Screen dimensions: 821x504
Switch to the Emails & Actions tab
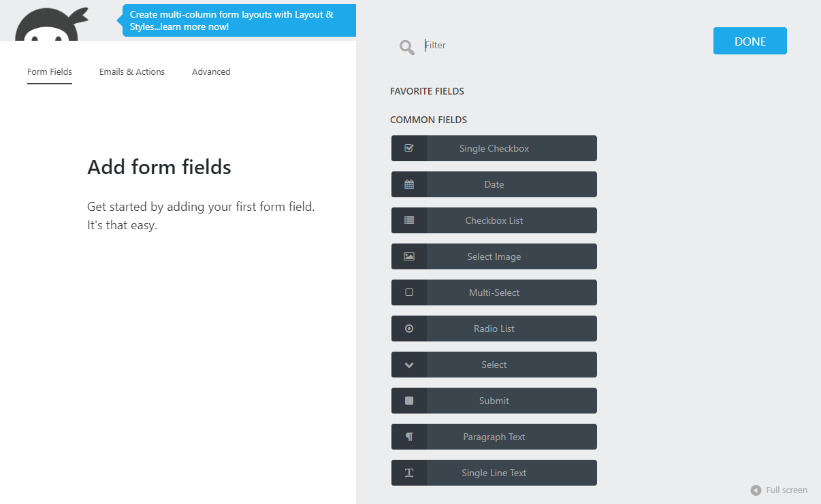pos(131,71)
